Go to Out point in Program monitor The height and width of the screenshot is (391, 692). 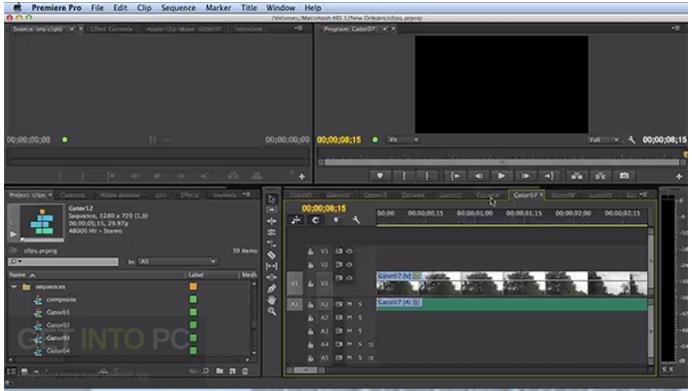[x=549, y=176]
